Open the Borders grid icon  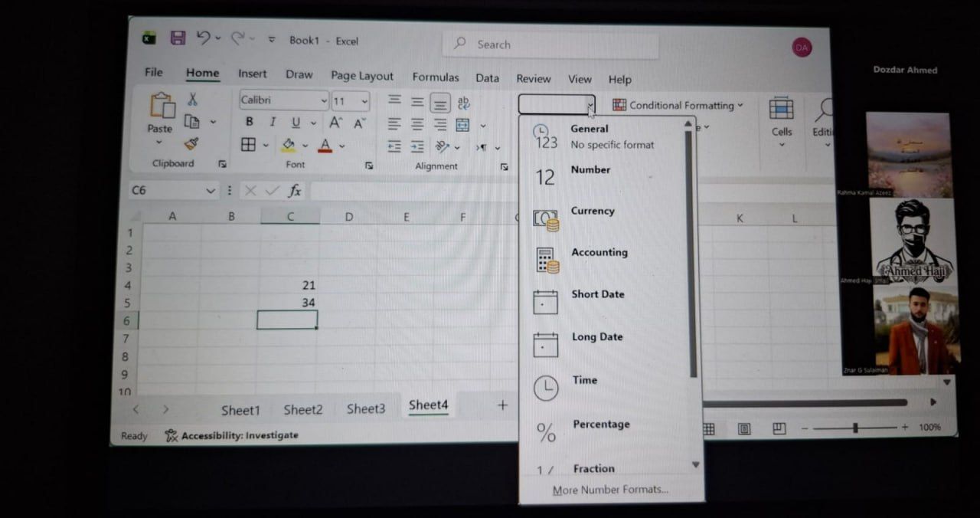248,144
